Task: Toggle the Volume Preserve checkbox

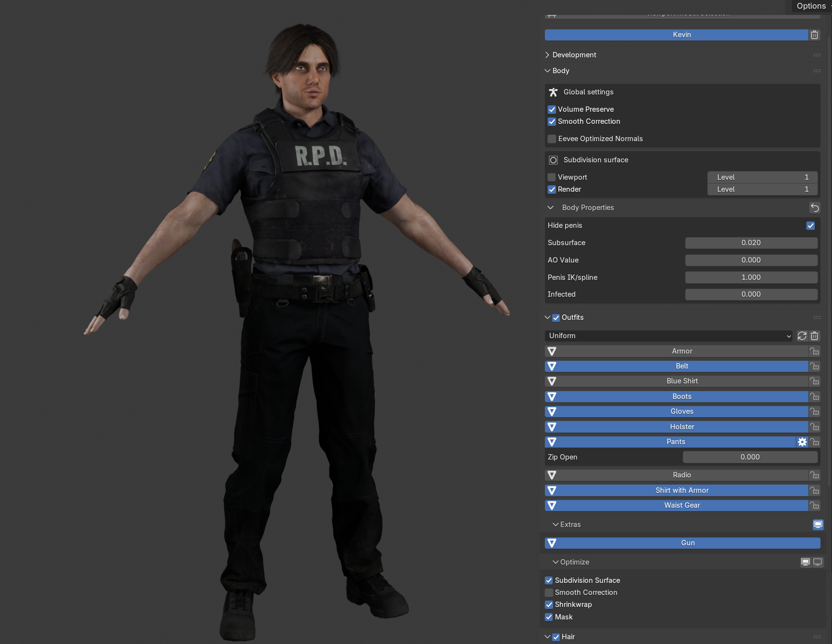Action: (x=552, y=109)
